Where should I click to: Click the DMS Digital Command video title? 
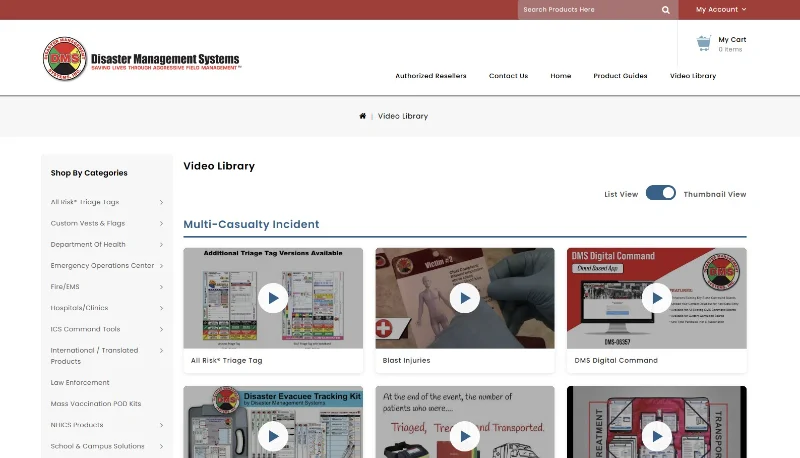coord(616,361)
